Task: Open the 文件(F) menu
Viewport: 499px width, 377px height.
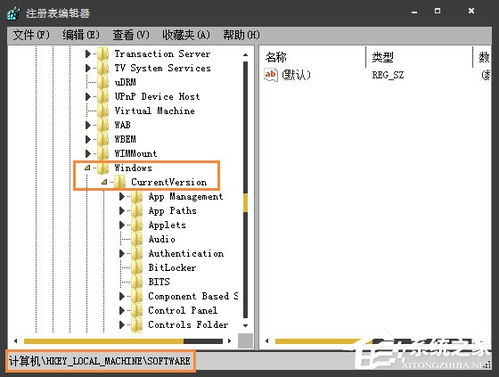Action: [31, 35]
